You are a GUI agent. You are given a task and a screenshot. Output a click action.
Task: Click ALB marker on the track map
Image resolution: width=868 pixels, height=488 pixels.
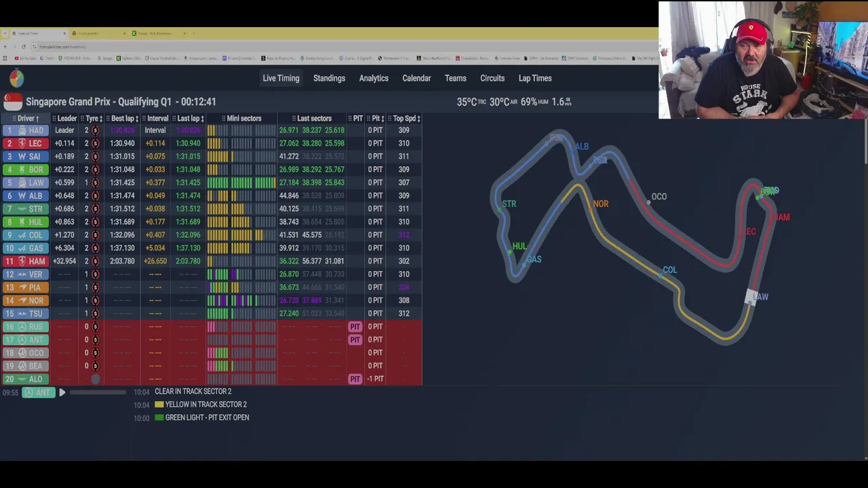582,146
